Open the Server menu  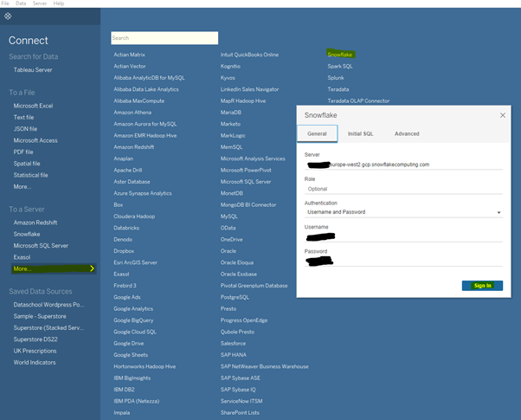pos(40,3)
